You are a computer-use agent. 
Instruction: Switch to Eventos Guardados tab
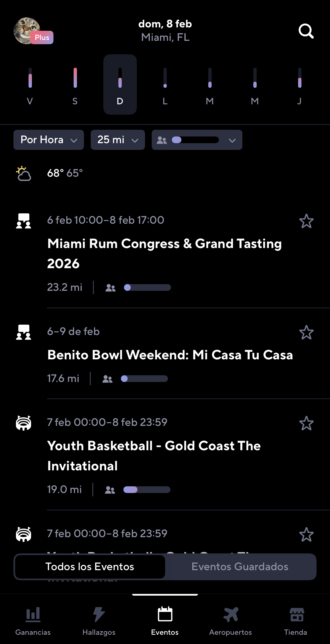240,567
